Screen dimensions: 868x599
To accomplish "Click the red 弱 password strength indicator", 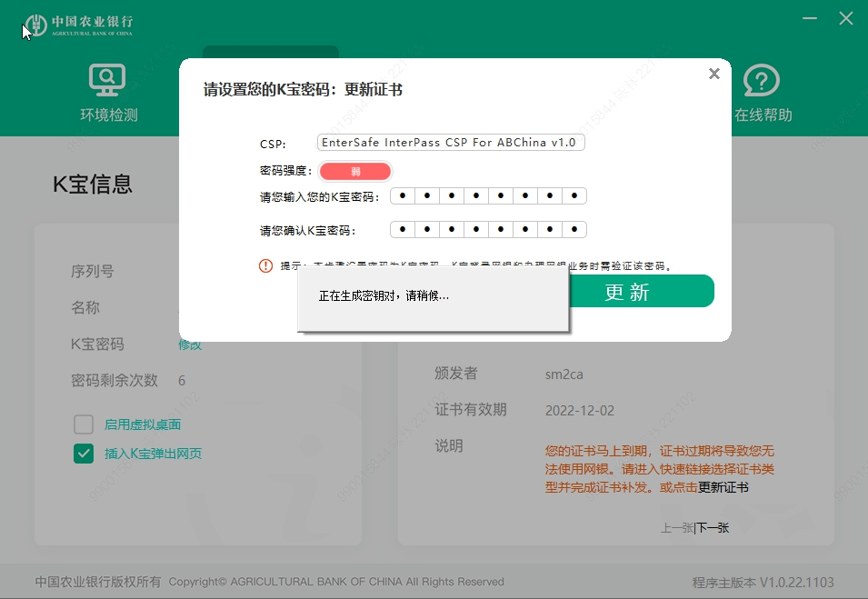I will (x=355, y=172).
